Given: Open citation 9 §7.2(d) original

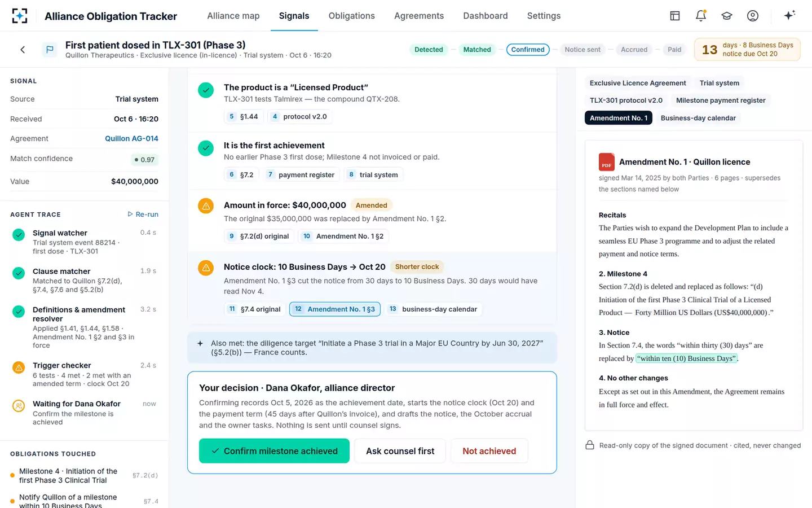Looking at the screenshot, I should [x=259, y=237].
